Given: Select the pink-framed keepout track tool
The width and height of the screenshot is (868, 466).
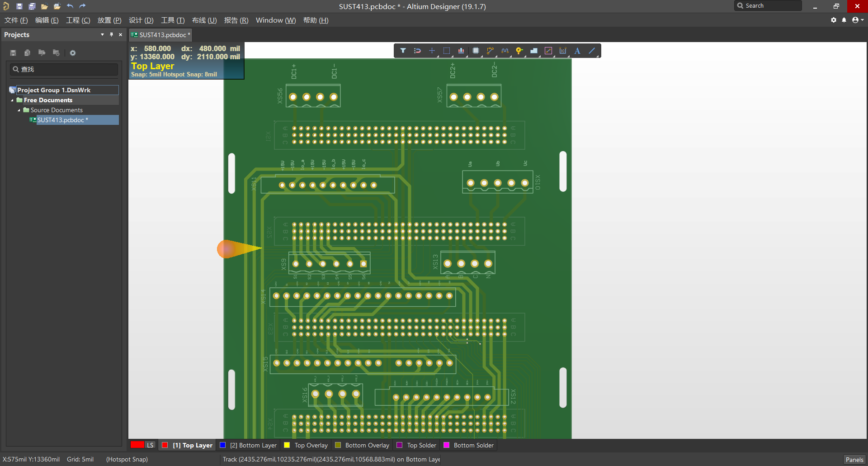Looking at the screenshot, I should pos(548,51).
